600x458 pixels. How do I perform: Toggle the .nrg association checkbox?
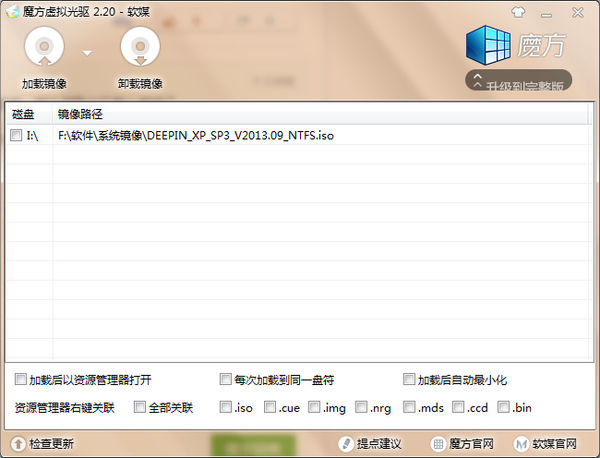coord(361,407)
